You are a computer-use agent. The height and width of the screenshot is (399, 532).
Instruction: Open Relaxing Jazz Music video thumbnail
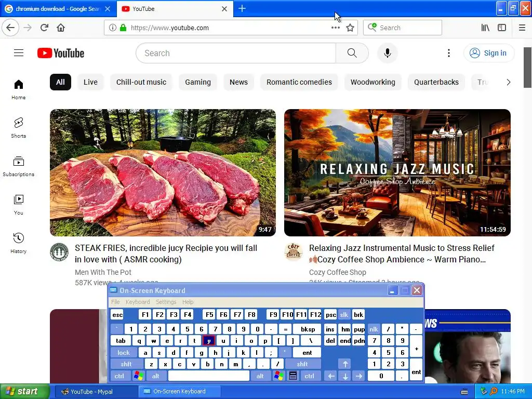tap(397, 172)
